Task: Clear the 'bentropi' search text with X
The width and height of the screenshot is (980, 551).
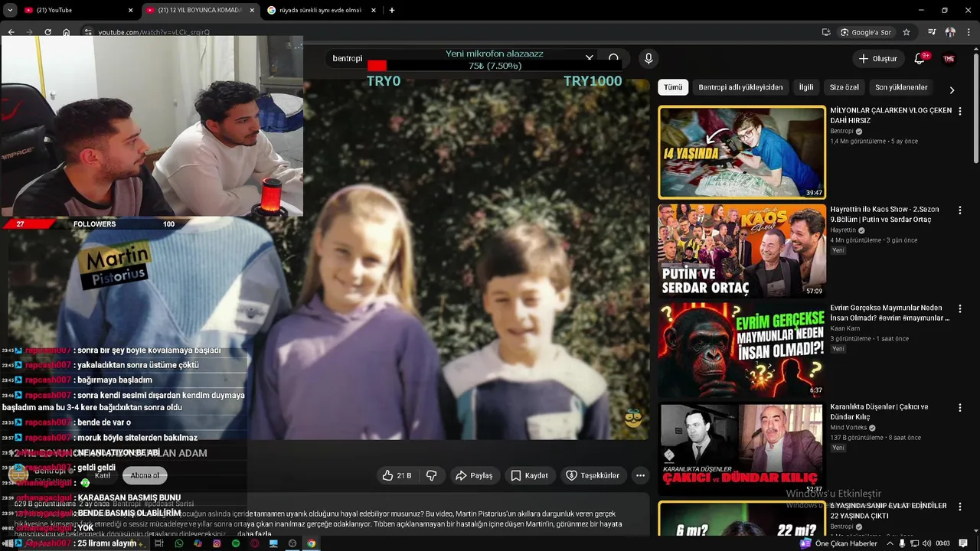Action: point(589,58)
